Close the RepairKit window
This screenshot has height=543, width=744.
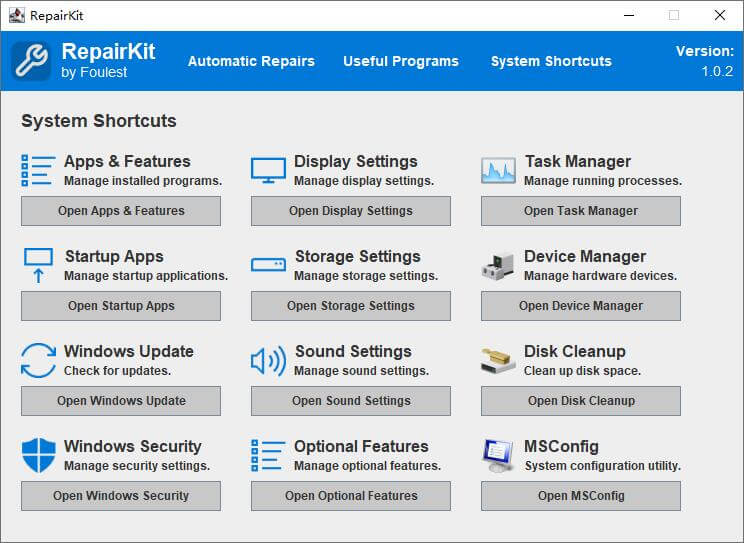[x=720, y=15]
